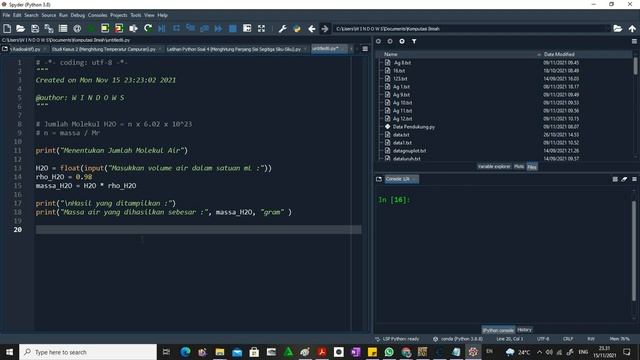Click the debug step-return icon
Viewport: 640px width, 360px height.
(x=204, y=29)
